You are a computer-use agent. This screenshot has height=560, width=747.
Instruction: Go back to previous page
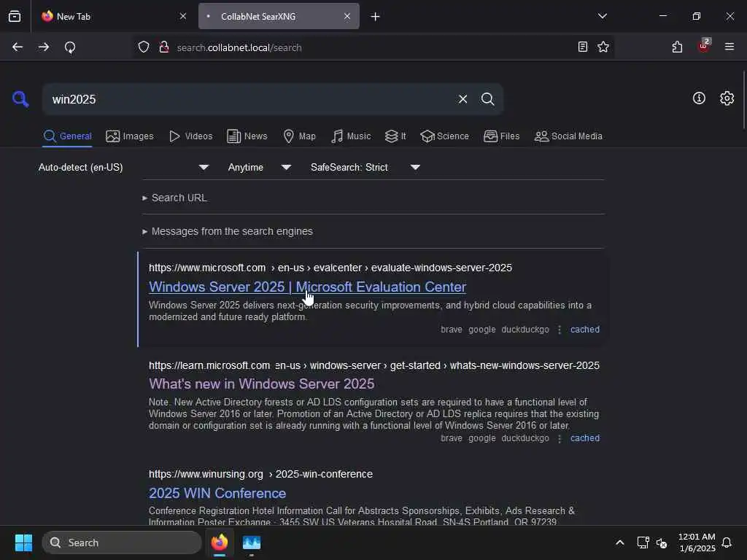click(x=18, y=47)
